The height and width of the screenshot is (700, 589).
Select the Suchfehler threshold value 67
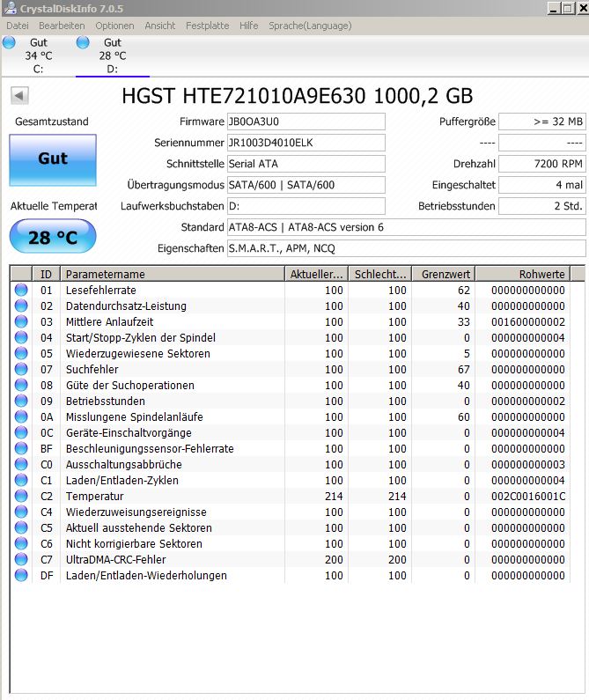[463, 370]
